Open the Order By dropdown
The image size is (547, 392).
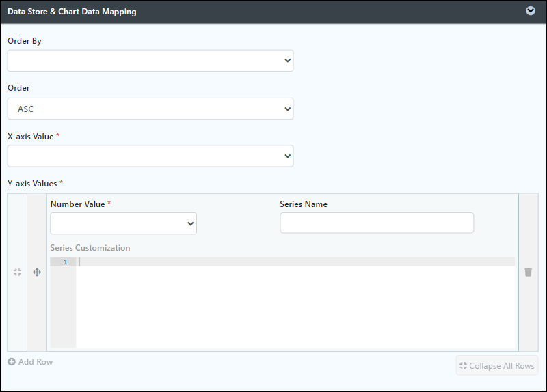[150, 61]
